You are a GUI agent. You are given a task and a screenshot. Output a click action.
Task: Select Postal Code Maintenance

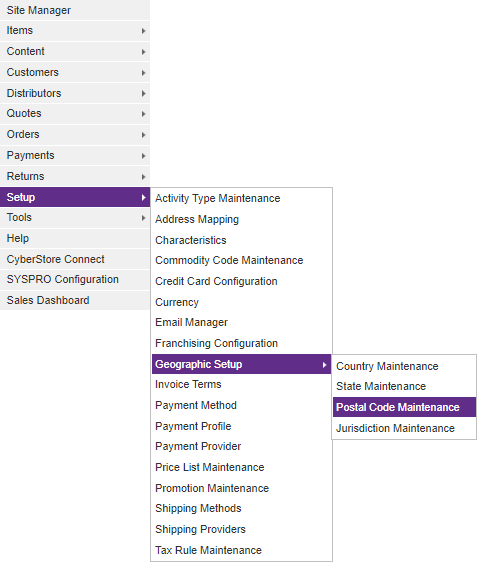(x=404, y=407)
